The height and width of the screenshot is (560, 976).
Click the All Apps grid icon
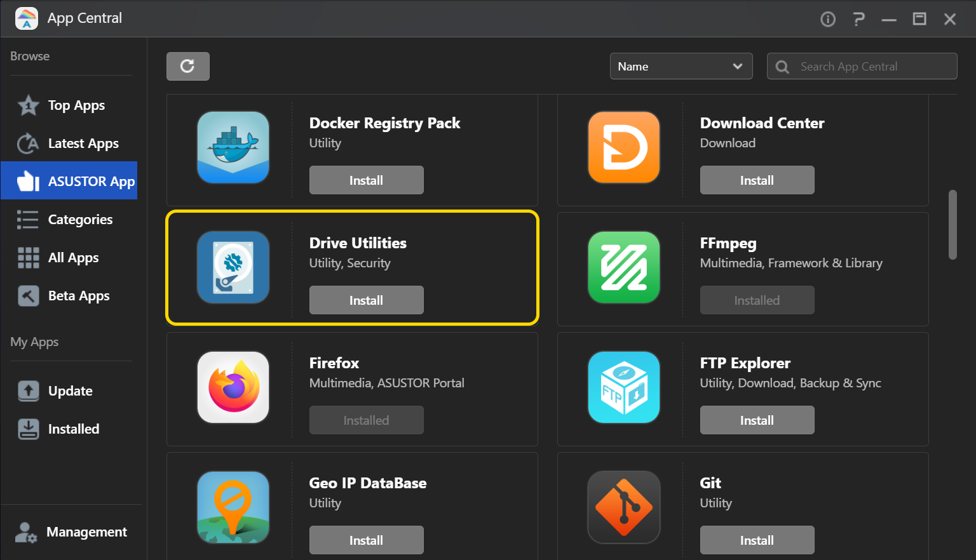click(28, 258)
